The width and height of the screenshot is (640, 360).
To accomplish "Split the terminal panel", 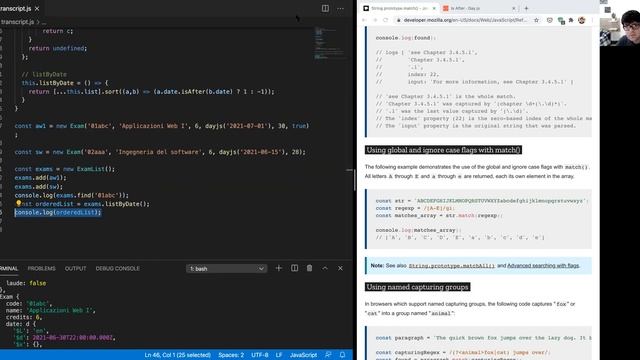I will click(x=294, y=268).
